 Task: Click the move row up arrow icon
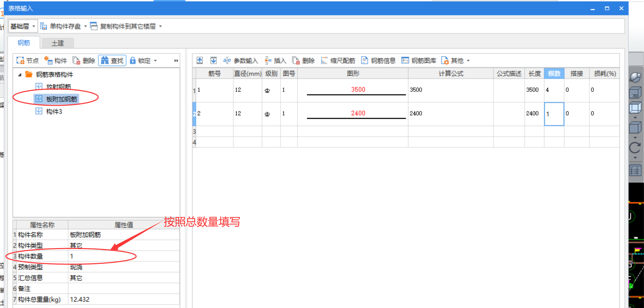(200, 61)
